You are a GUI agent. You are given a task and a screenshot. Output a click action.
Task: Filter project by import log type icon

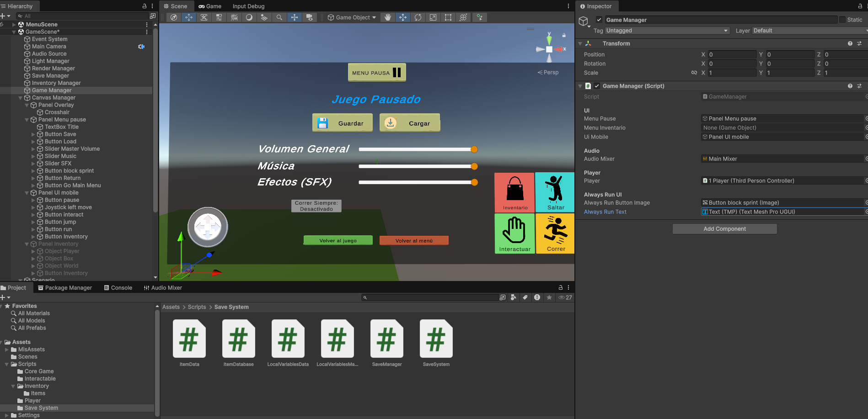click(537, 297)
